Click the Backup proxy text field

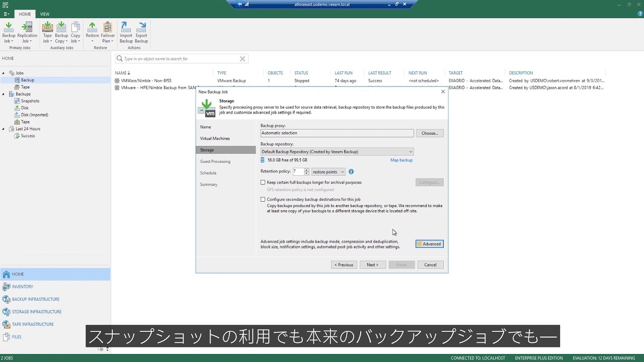(x=337, y=133)
